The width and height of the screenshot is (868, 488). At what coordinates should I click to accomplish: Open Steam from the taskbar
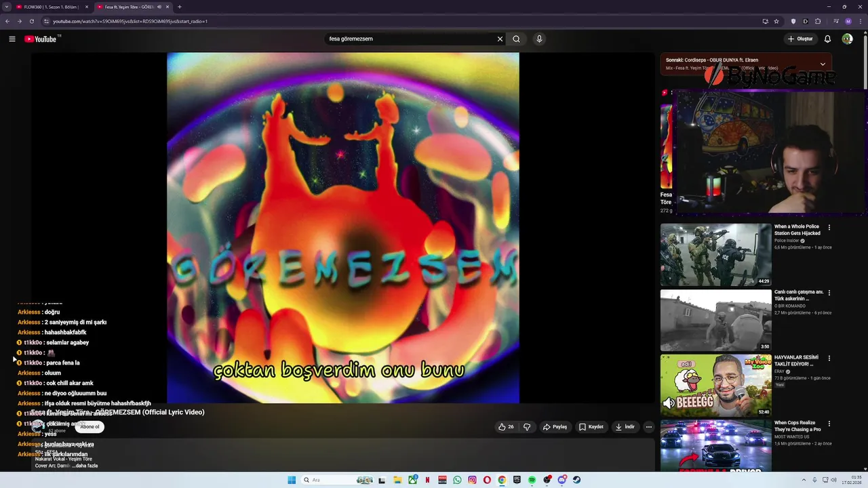click(x=576, y=480)
